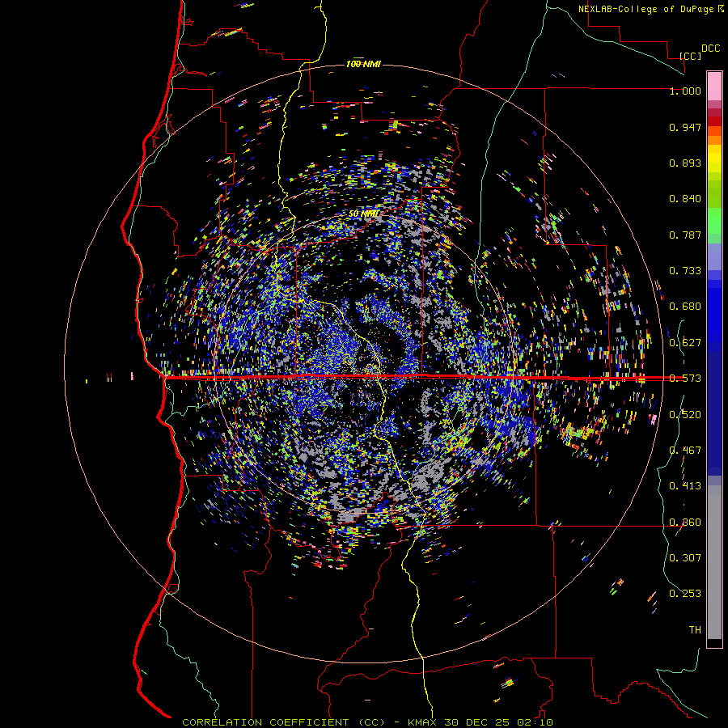The height and width of the screenshot is (728, 728).
Task: Pick the bright green color bar segment
Action: click(714, 221)
